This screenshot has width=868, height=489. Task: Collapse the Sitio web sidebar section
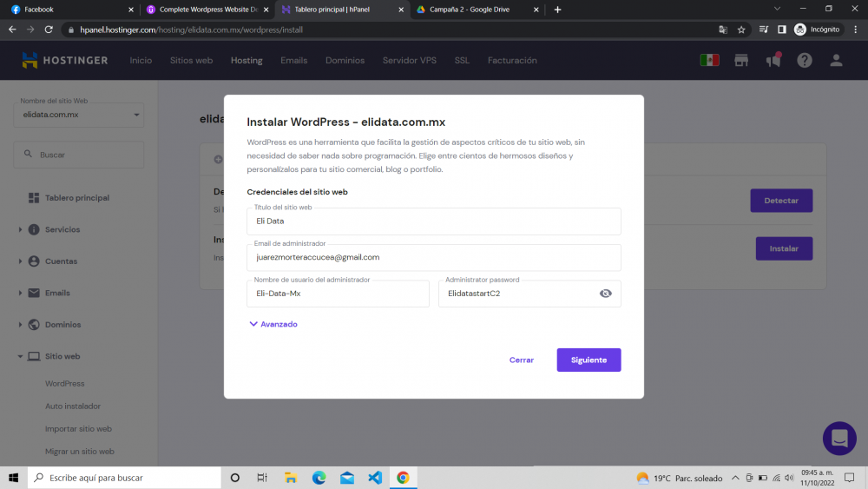(21, 356)
